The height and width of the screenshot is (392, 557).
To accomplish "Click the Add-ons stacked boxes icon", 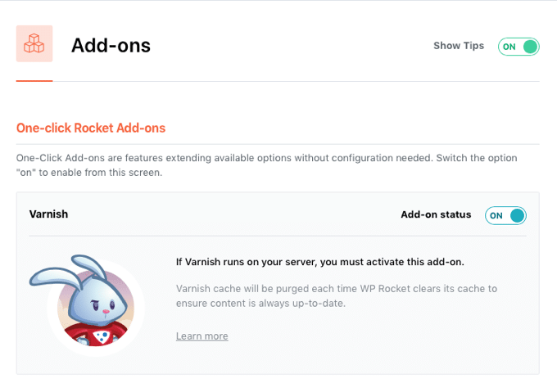I will tap(34, 43).
